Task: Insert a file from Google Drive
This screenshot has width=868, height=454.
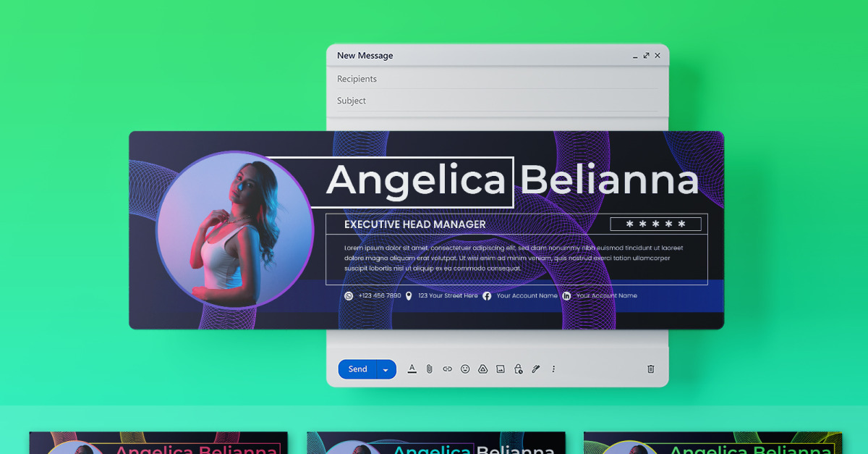Action: click(x=482, y=369)
